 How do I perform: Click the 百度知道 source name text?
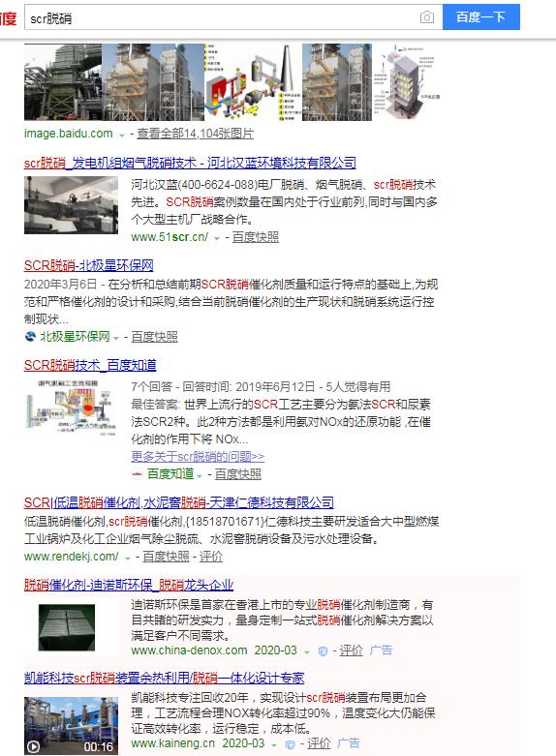pyautogui.click(x=170, y=474)
